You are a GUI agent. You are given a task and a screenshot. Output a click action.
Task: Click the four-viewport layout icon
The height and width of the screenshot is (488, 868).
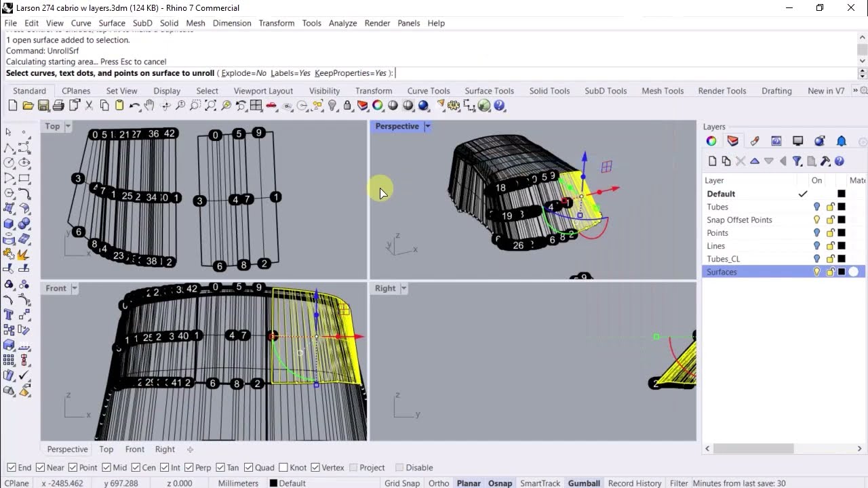(x=256, y=106)
